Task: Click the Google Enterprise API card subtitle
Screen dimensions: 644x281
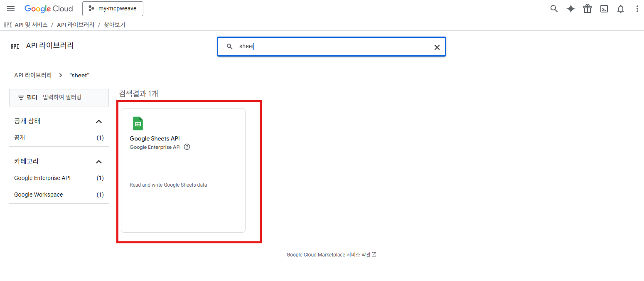Action: (x=155, y=147)
